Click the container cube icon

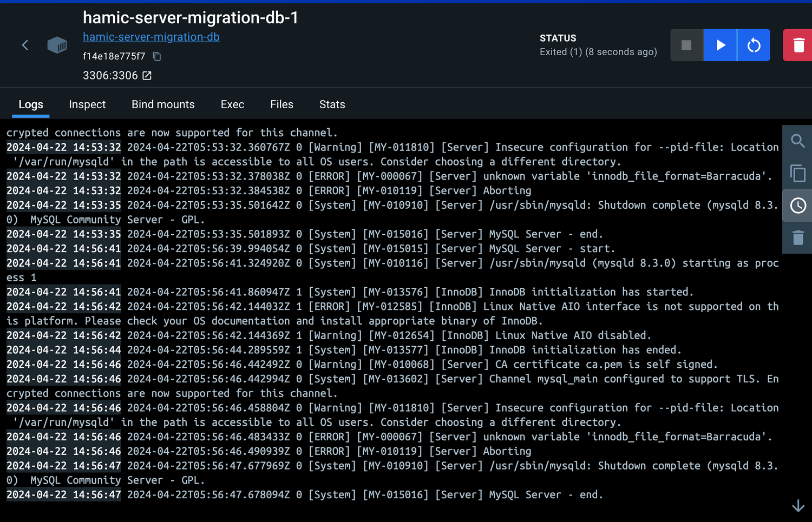57,45
